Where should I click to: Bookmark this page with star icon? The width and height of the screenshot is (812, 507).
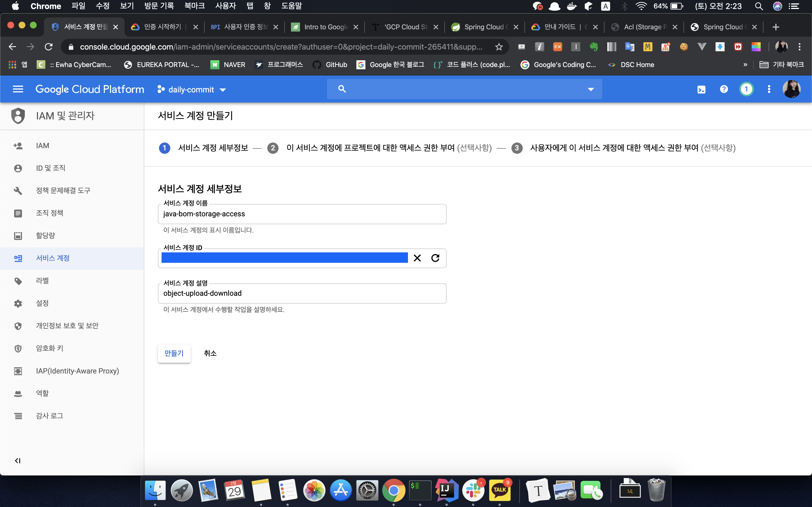point(499,47)
